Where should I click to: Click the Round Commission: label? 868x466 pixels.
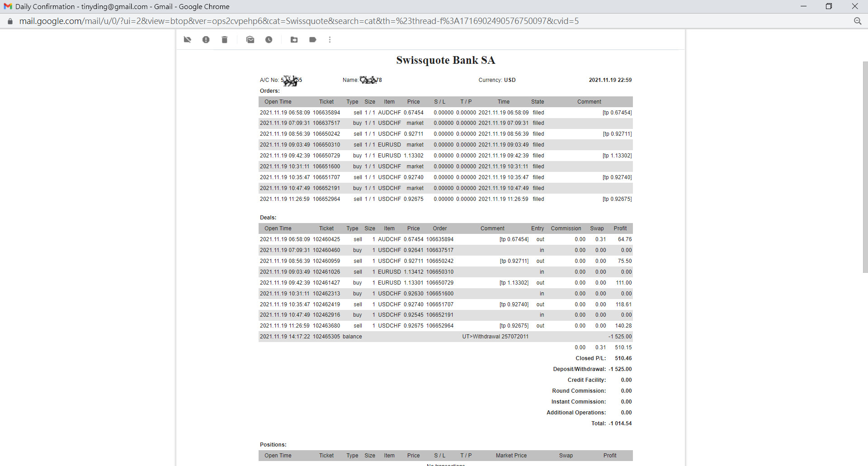pyautogui.click(x=579, y=391)
